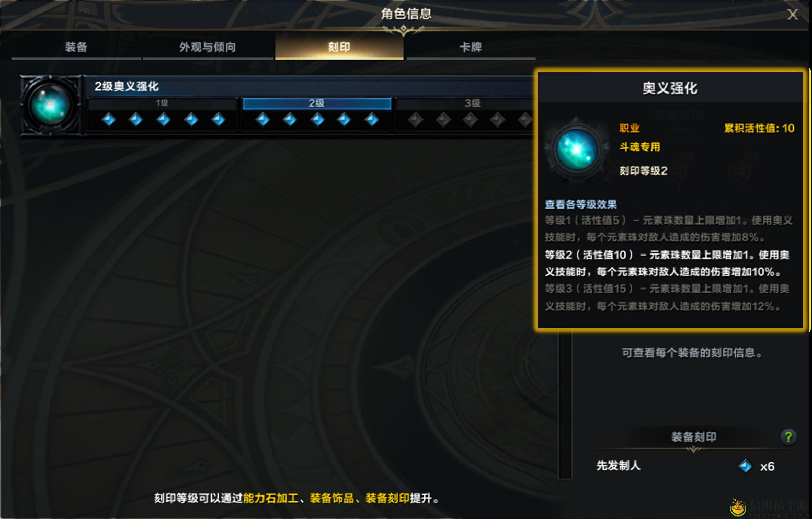This screenshot has width=812, height=519.
Task: Click the green question mark help icon
Action: pos(788,437)
